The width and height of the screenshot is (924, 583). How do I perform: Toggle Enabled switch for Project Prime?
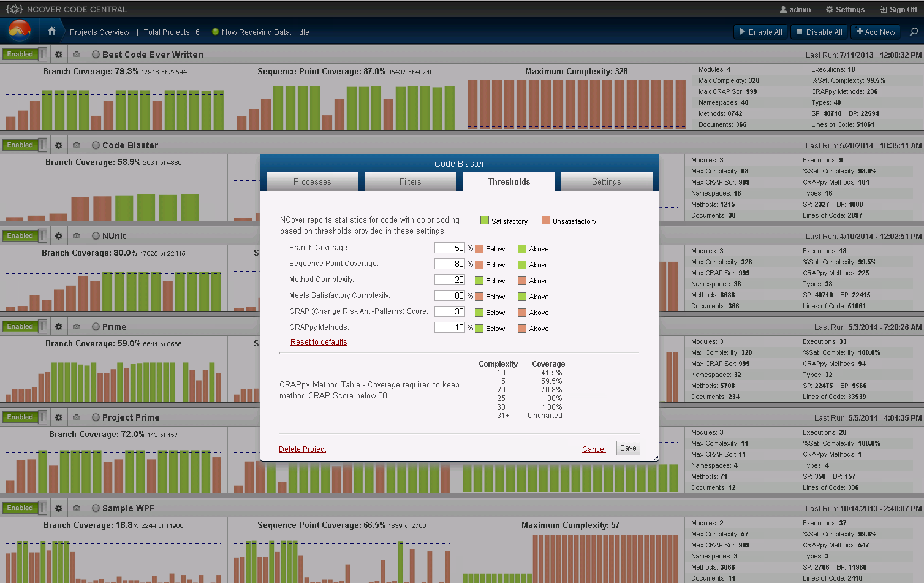point(25,417)
